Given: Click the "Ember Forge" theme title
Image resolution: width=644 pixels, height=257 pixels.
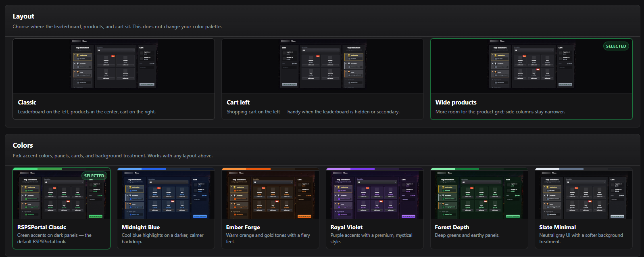Looking at the screenshot, I should pyautogui.click(x=243, y=227).
